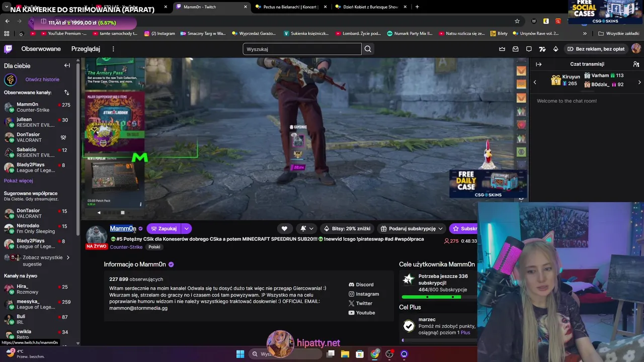Click the Zapukaj button
644x362 pixels.
tap(164, 228)
